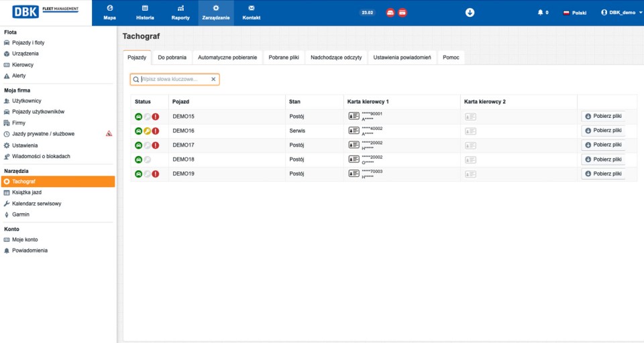Switch to the Do pobrania tab
Viewport: 644px width, 343px height.
click(172, 58)
